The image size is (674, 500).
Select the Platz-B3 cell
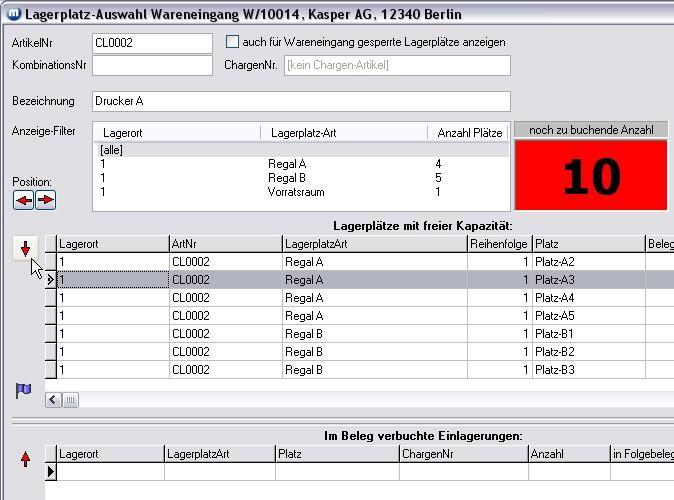pos(588,370)
